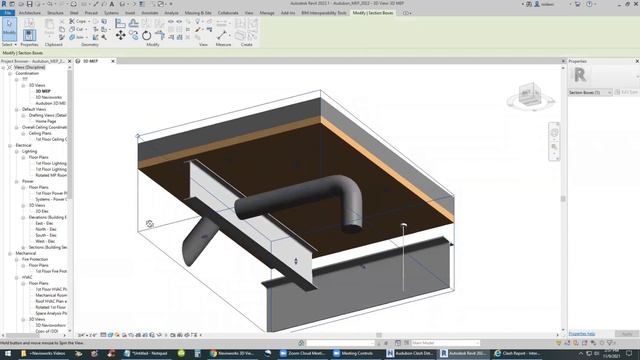Select the East - Elec elevation

click(44, 223)
